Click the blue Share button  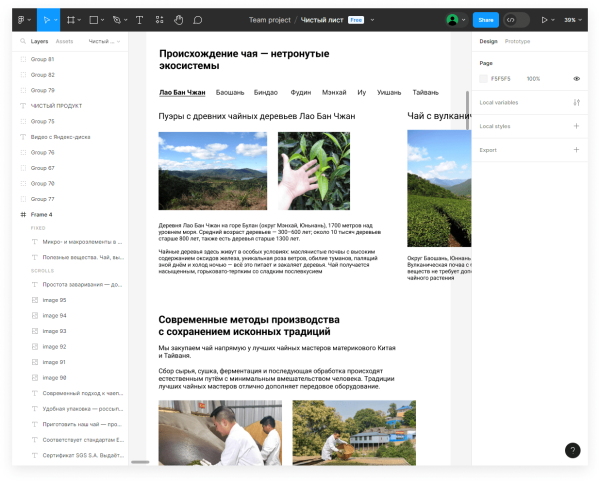tap(485, 19)
